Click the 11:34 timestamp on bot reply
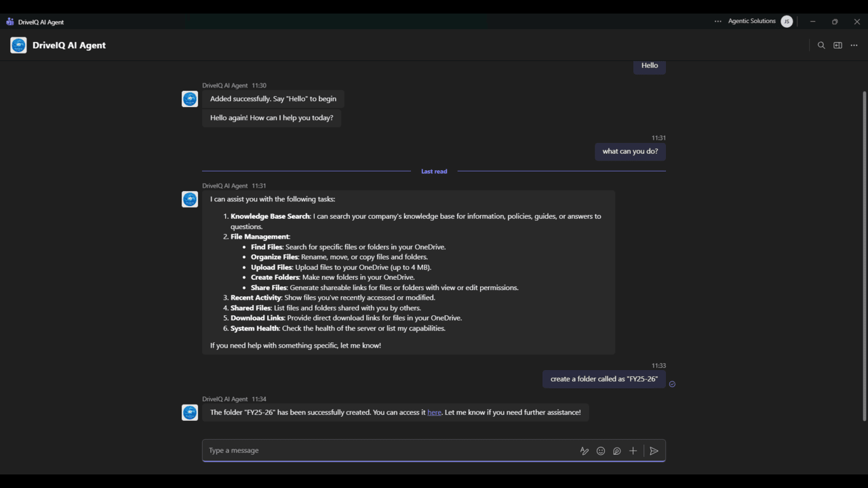The image size is (868, 488). click(x=259, y=399)
